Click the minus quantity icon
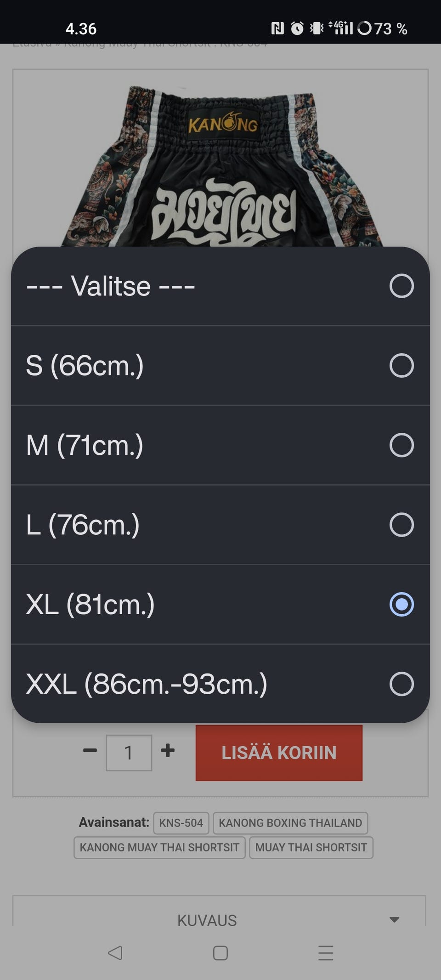The image size is (441, 980). (x=90, y=751)
